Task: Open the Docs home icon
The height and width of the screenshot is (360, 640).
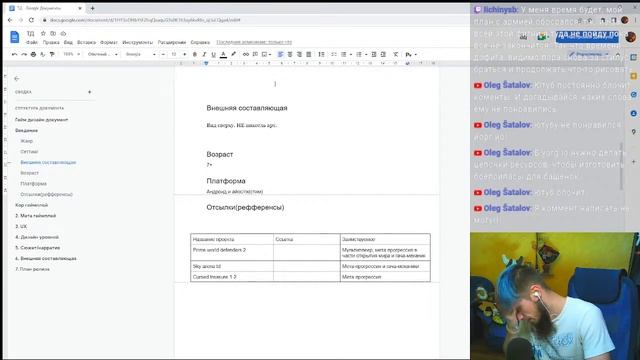Action: [x=15, y=37]
